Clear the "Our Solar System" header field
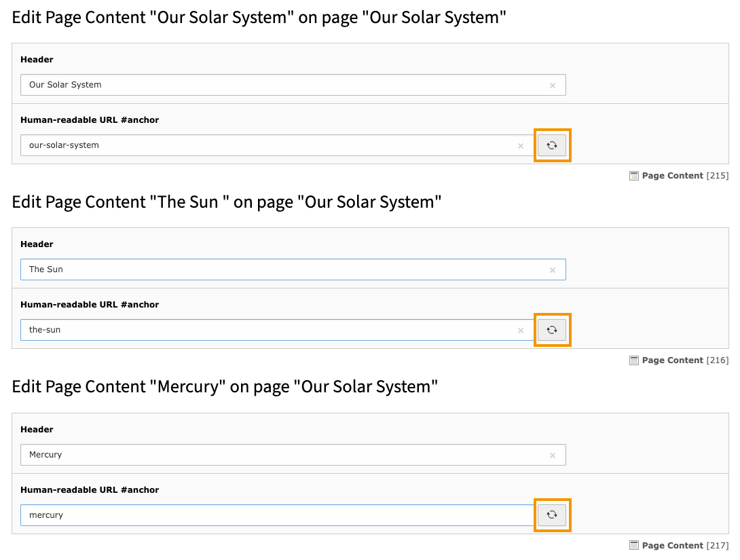740x560 pixels. [552, 86]
